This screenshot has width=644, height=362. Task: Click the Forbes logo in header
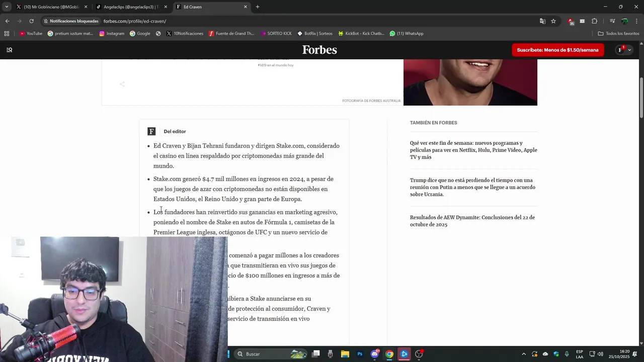pos(319,50)
